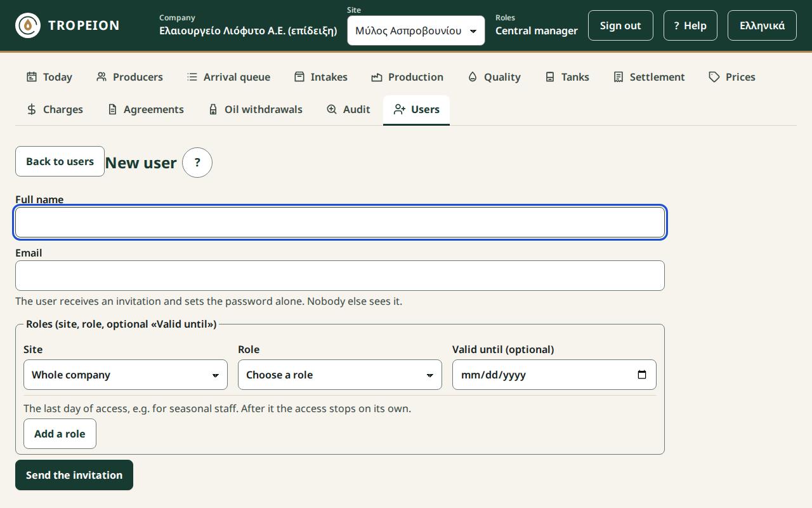Image resolution: width=812 pixels, height=508 pixels.
Task: Click the user-plus icon beside Users
Action: 400,109
